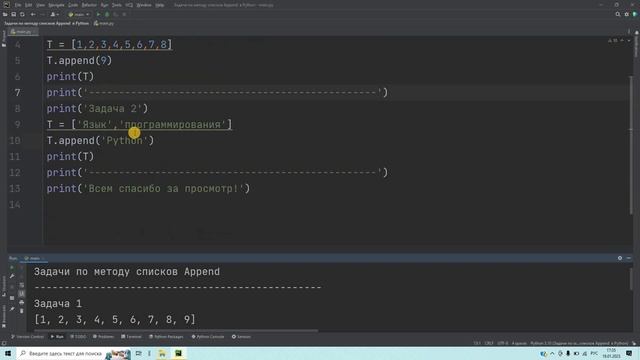Screen dimensions: 640x360
Task: Click the clock in the system tray
Action: tap(611, 353)
